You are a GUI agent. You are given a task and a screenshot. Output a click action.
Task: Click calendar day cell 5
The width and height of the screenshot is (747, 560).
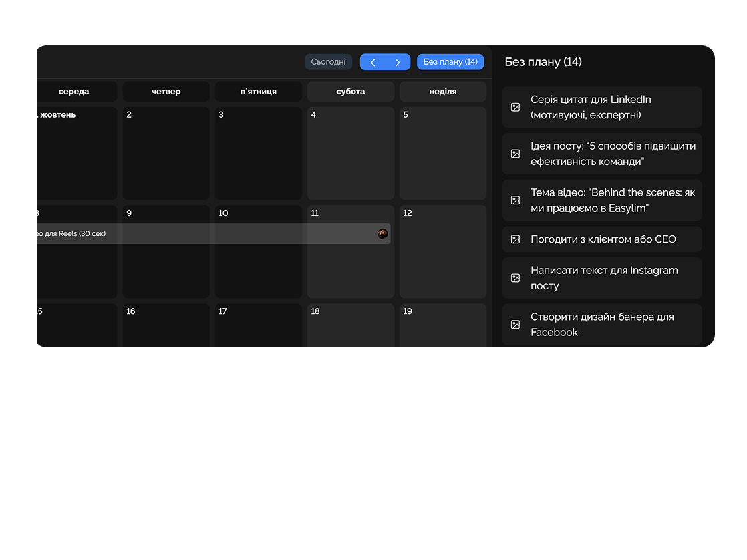pyautogui.click(x=443, y=154)
